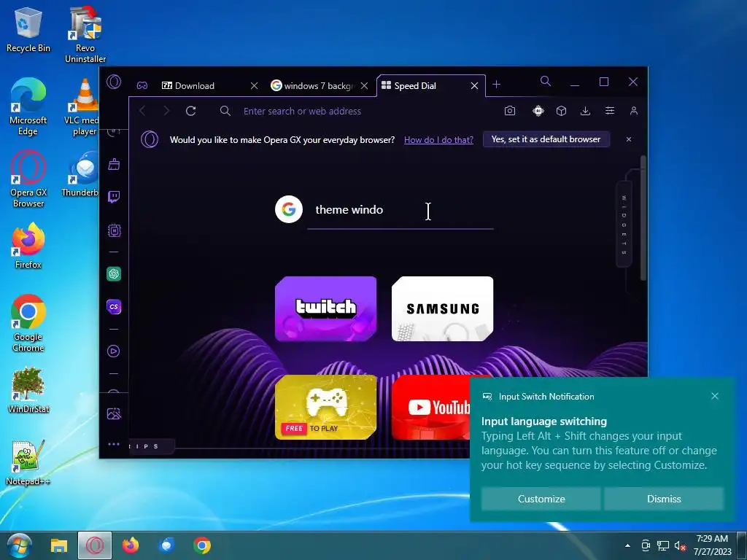
Task: Open Easy Setup sliders icon
Action: click(610, 111)
